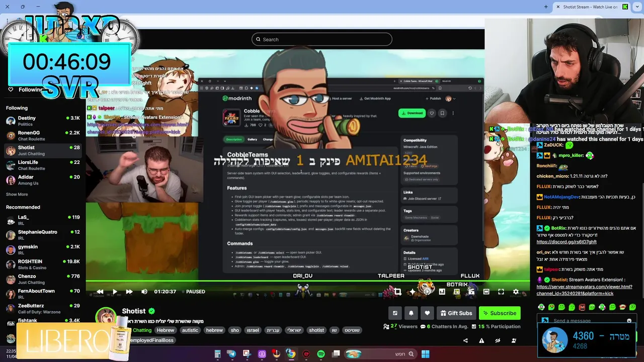Screen dimensions: 644x362
Task: Click chat username NotAMojangDev
Action: [x=561, y=197]
